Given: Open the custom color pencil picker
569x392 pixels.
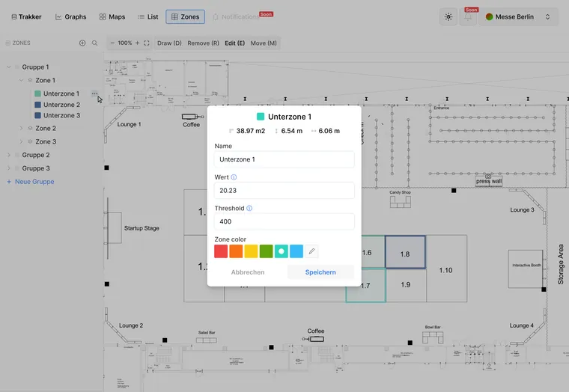Looking at the screenshot, I should pyautogui.click(x=311, y=251).
